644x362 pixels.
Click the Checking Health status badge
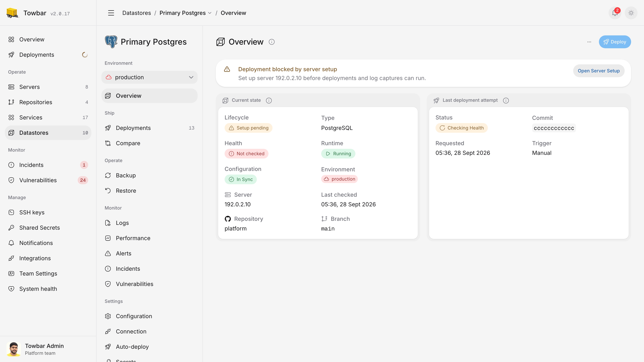click(x=461, y=128)
